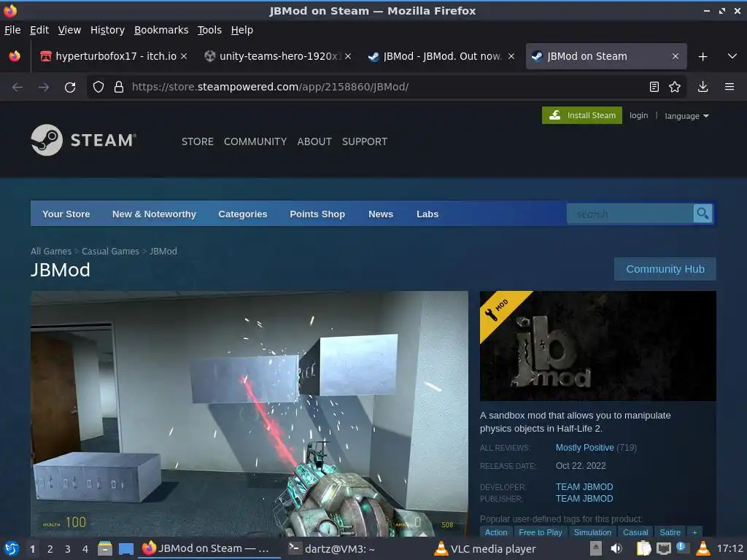The height and width of the screenshot is (560, 747).
Task: Click the Install Steam button
Action: tap(581, 115)
